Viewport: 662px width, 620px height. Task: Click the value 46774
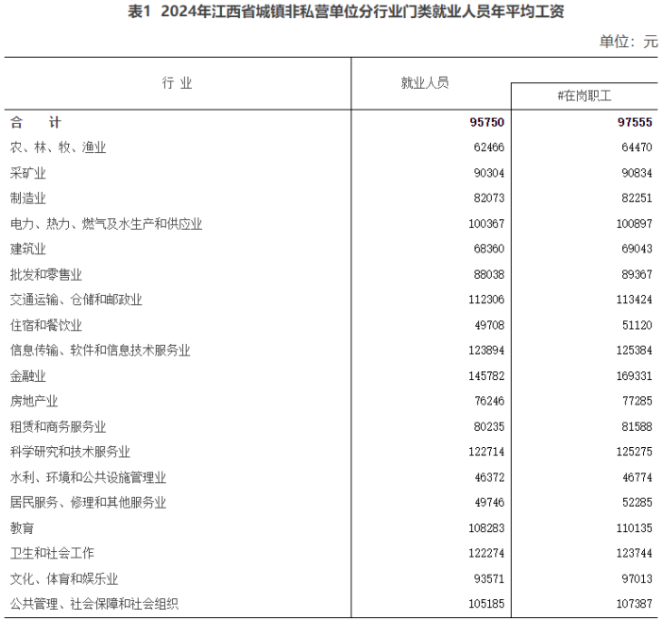tap(637, 477)
